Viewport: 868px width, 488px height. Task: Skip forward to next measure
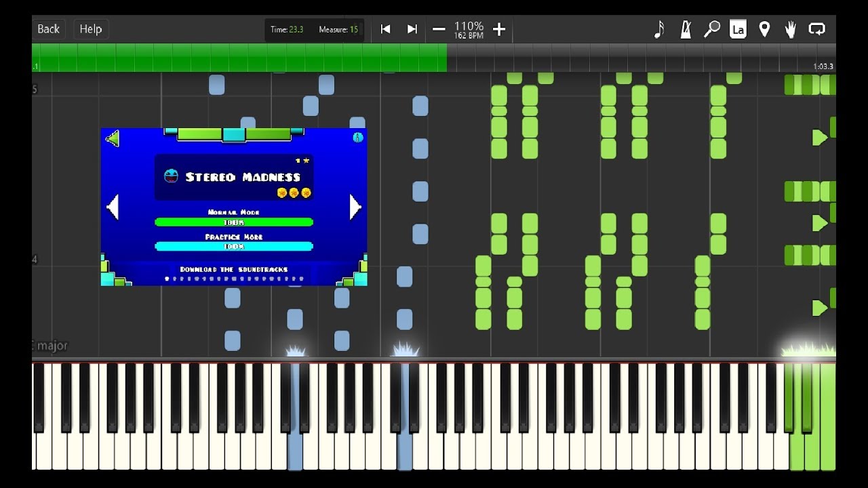[x=412, y=29]
